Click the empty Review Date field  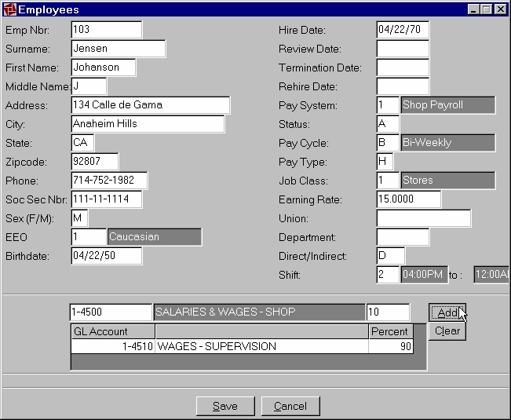coord(403,49)
